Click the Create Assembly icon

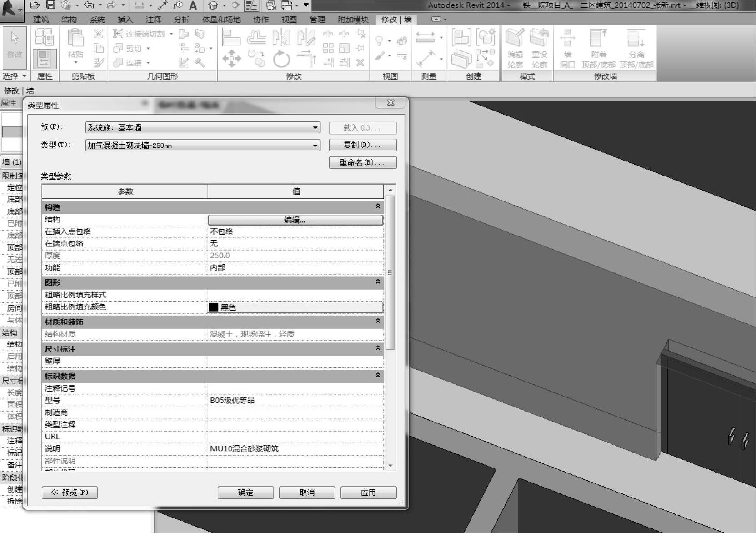click(x=461, y=37)
